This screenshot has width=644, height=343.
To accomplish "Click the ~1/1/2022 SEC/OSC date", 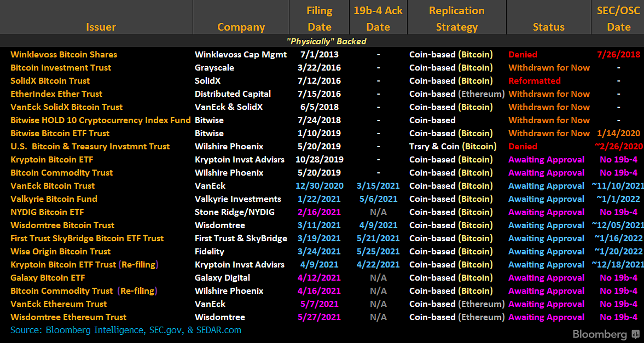I will 618,199.
